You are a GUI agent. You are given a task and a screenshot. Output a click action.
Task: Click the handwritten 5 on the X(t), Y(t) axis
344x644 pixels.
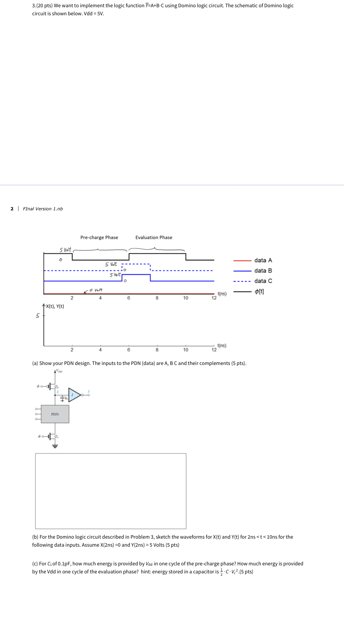(x=37, y=316)
